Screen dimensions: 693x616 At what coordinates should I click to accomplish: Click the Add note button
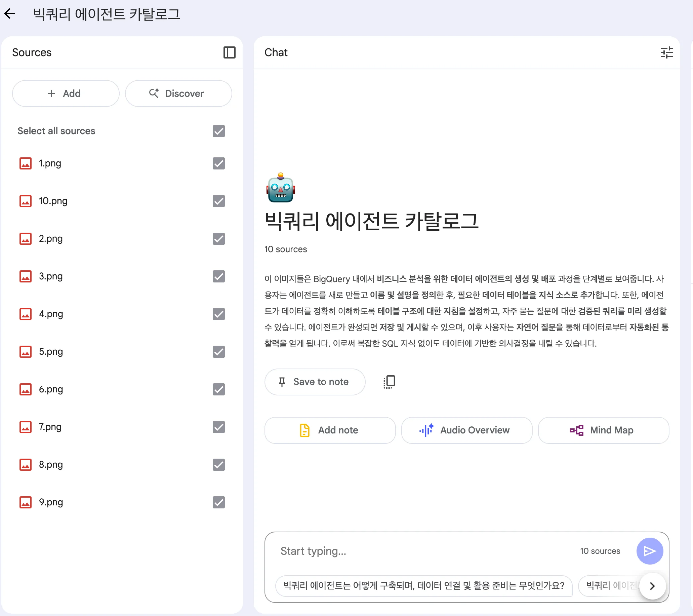tap(330, 430)
